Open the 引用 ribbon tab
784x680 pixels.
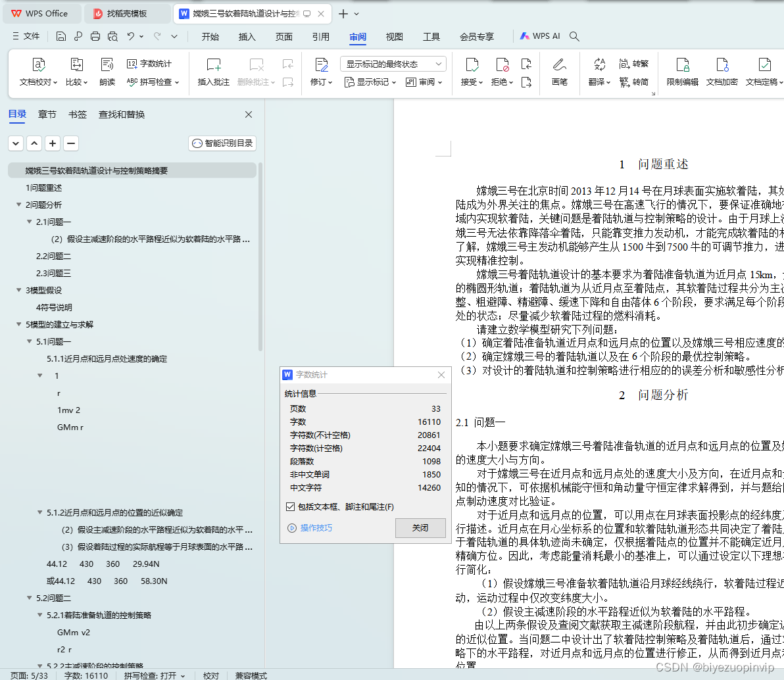pyautogui.click(x=320, y=37)
